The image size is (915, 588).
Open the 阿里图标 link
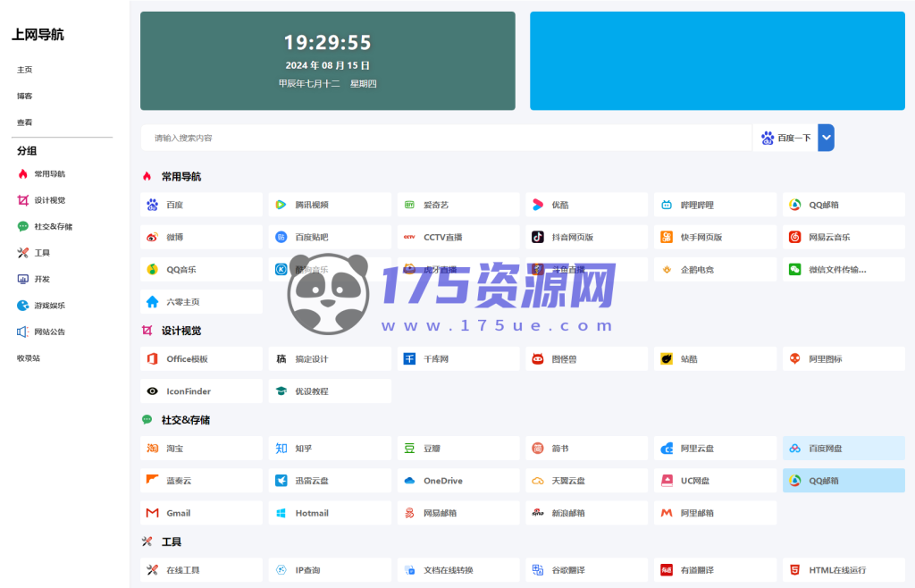pos(844,358)
